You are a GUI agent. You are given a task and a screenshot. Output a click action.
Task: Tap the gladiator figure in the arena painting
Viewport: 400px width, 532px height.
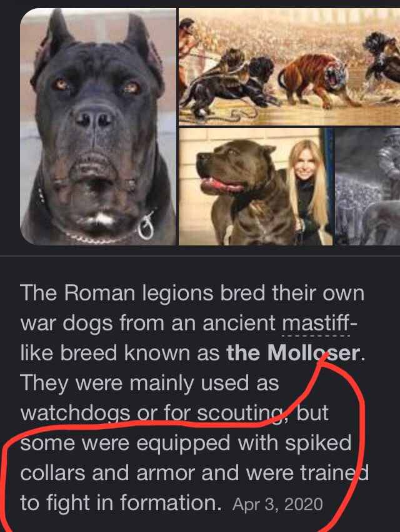[x=187, y=51]
